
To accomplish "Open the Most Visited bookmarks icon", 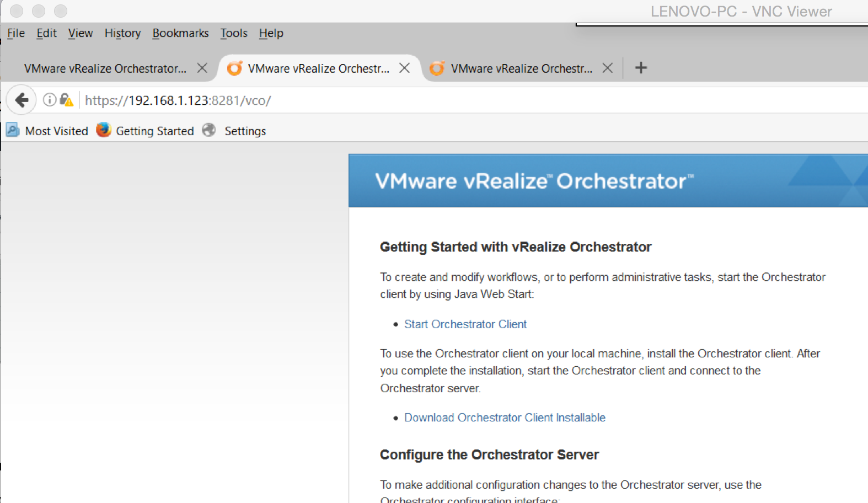I will [x=12, y=130].
